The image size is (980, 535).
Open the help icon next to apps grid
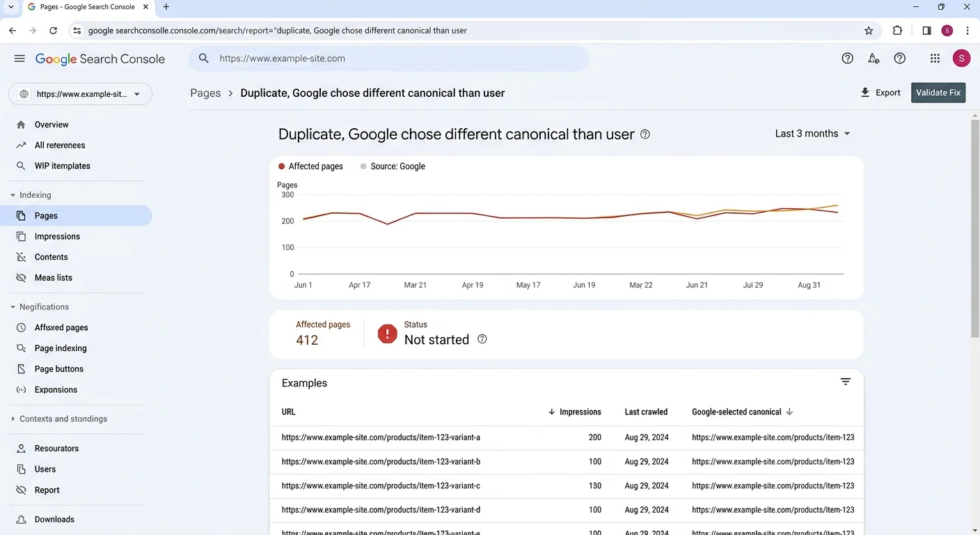(900, 59)
